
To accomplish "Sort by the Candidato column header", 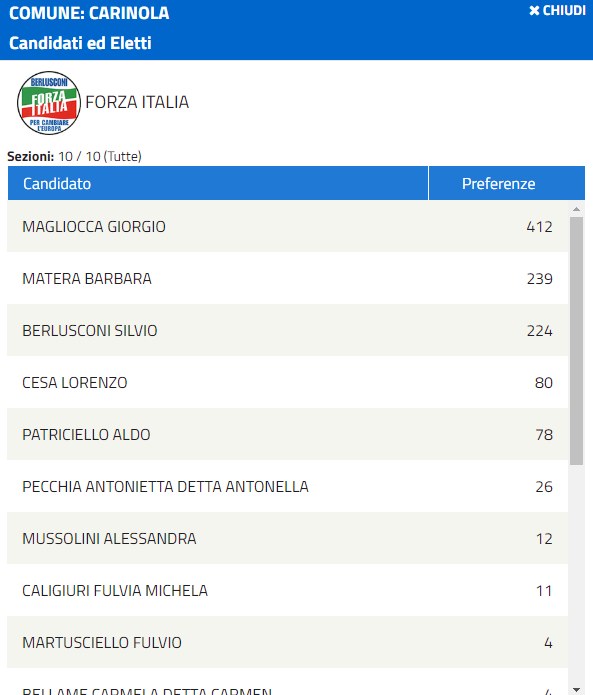I will coord(218,184).
